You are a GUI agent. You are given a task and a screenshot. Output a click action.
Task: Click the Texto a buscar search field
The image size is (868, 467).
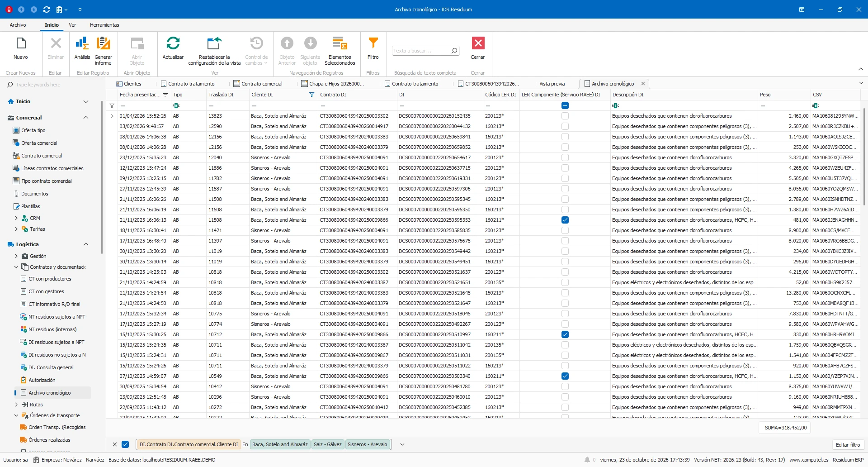421,51
